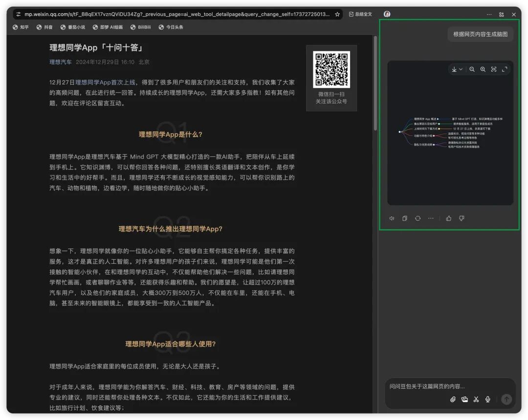Attach a file with paperclip icon
Viewport: 528px width, 420px height.
453,399
